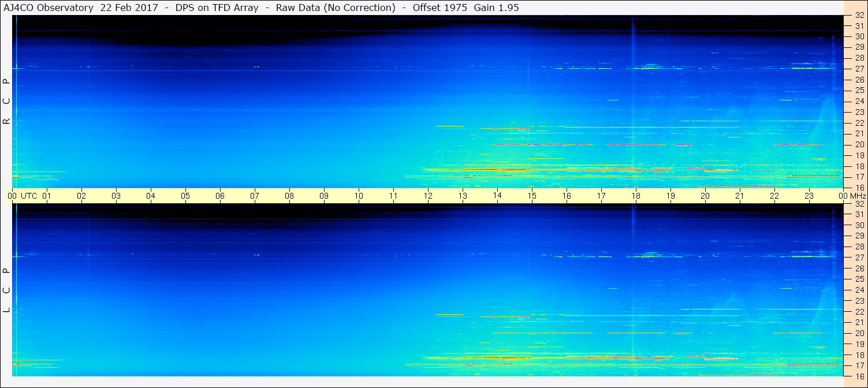Select 25 MHz tick in the RCP panel
Viewport: 868px width, 388px height.
[859, 90]
